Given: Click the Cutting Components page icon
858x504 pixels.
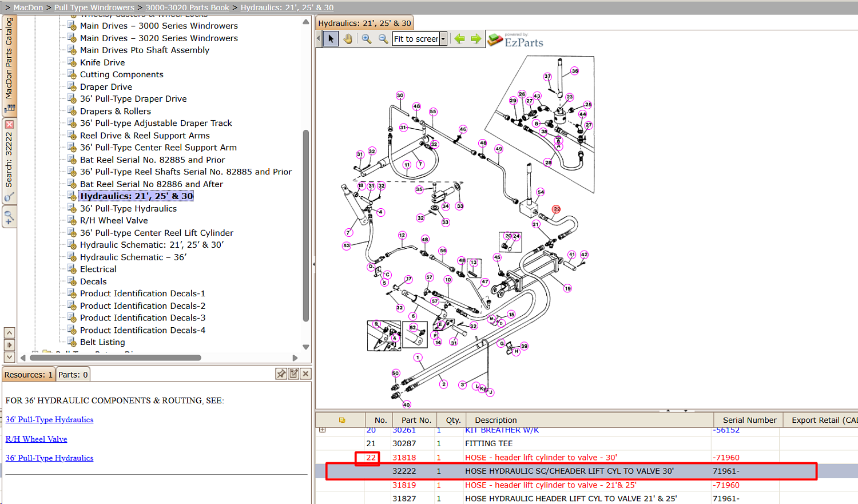Looking at the screenshot, I should point(72,74).
